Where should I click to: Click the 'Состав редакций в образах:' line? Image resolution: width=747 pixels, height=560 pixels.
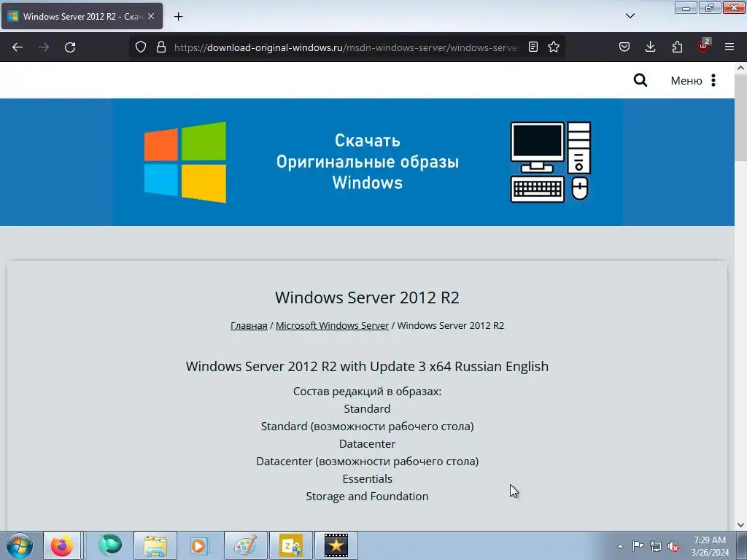(x=368, y=392)
